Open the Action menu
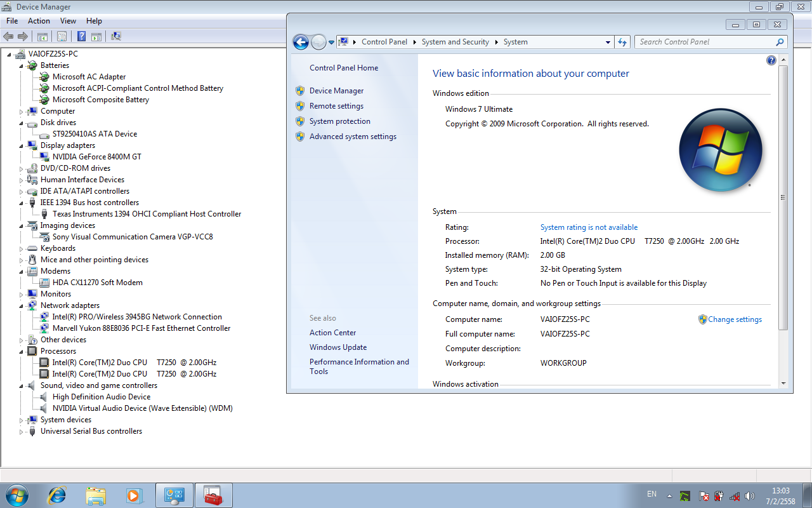The height and width of the screenshot is (508, 812). tap(39, 21)
